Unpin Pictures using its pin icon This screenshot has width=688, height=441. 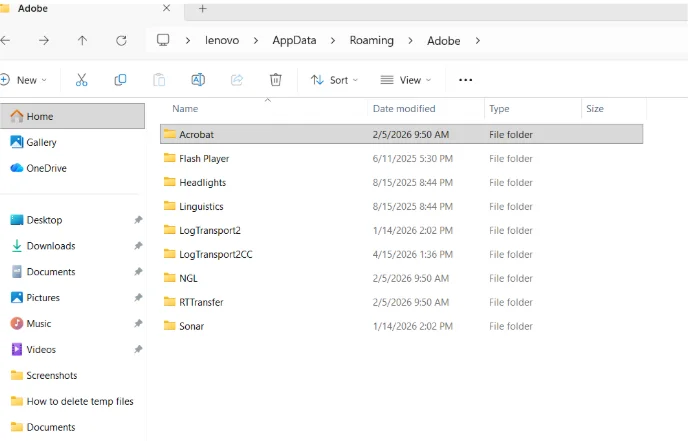point(138,298)
